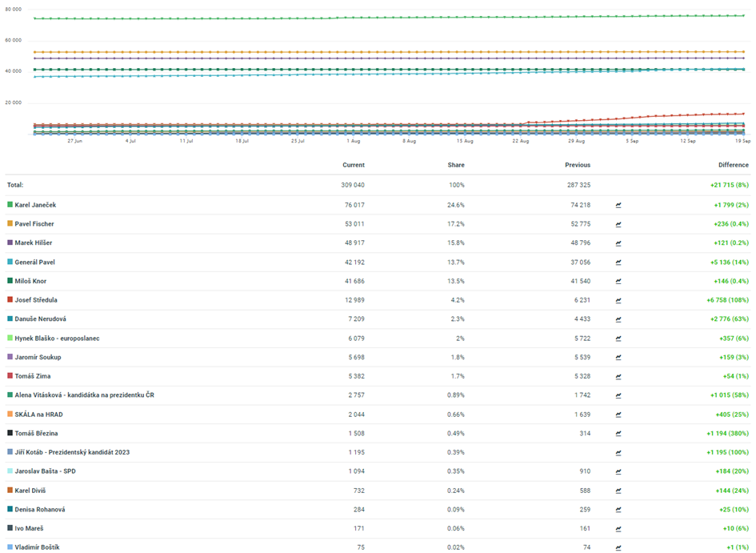Click the Current column header
This screenshot has width=756, height=553.
(353, 165)
